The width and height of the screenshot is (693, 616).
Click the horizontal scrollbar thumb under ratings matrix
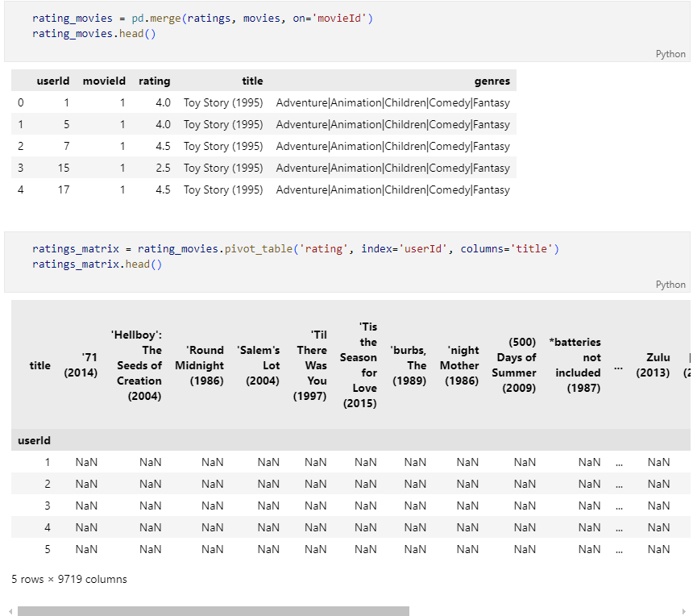(214, 611)
